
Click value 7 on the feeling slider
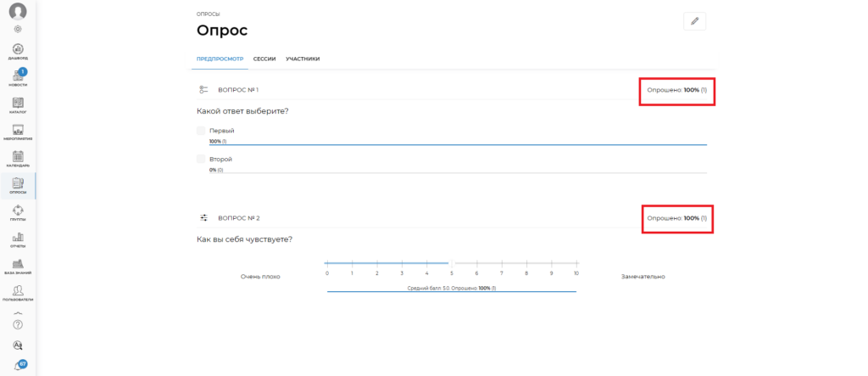(502, 264)
